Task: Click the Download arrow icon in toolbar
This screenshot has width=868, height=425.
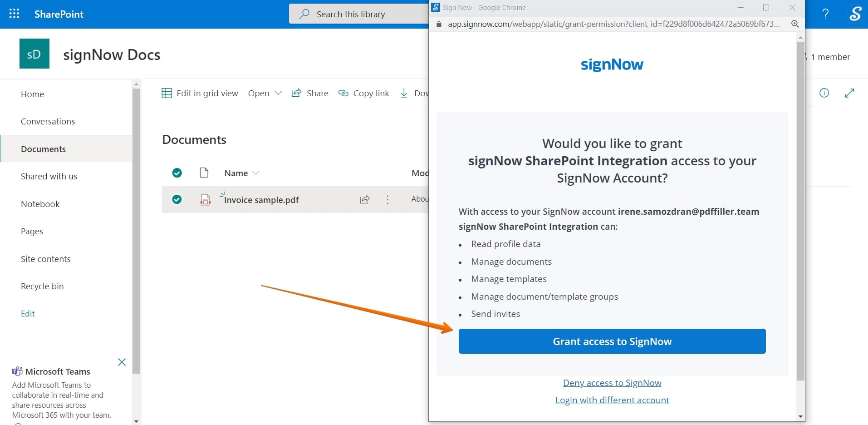Action: pyautogui.click(x=404, y=93)
